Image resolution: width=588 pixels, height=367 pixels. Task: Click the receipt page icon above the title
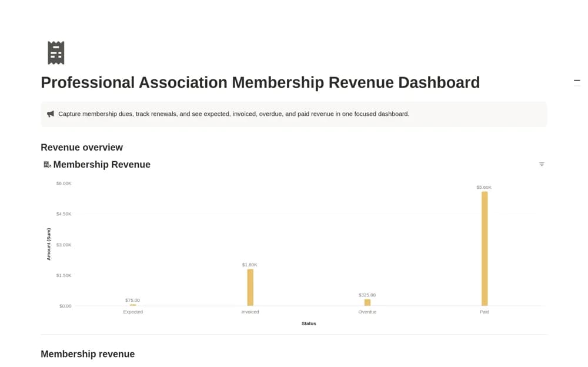[56, 52]
